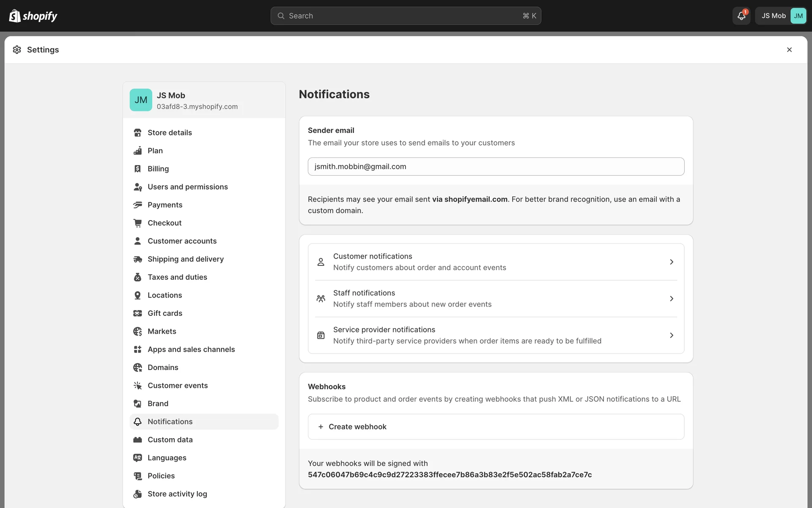Open Users and permissions section

pyautogui.click(x=187, y=187)
